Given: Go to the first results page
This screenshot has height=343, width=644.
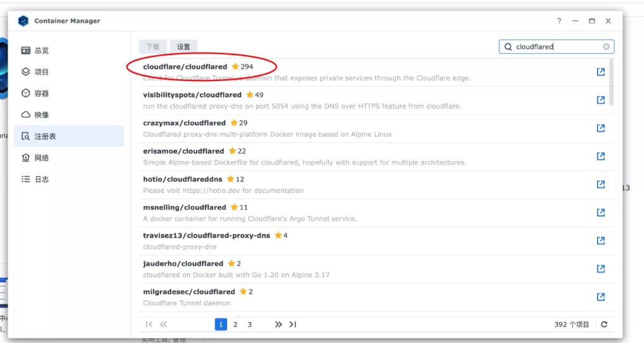Looking at the screenshot, I should [x=149, y=325].
